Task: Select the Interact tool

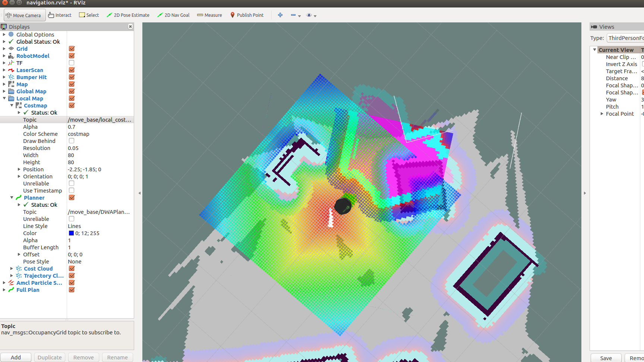Action: pyautogui.click(x=59, y=15)
